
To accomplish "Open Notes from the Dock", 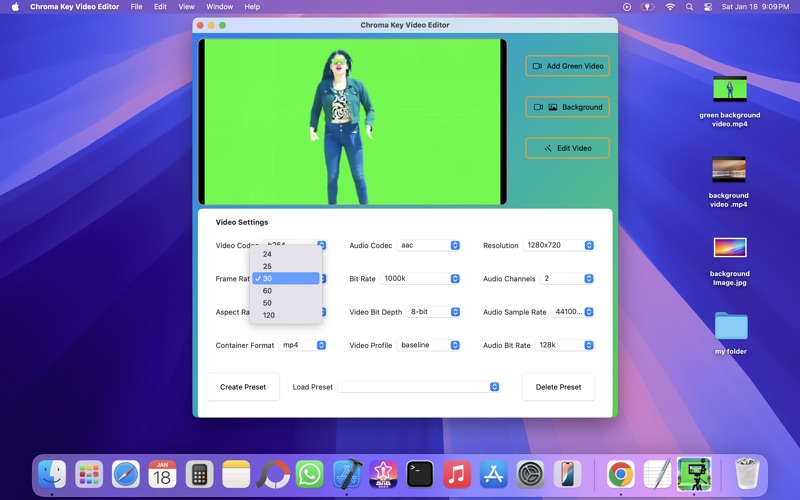I will point(236,474).
